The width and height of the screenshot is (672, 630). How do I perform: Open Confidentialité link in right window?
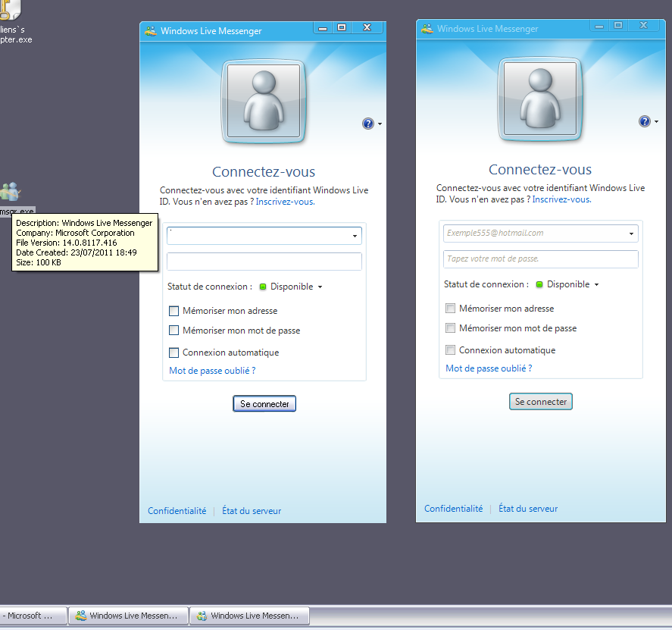(x=453, y=509)
